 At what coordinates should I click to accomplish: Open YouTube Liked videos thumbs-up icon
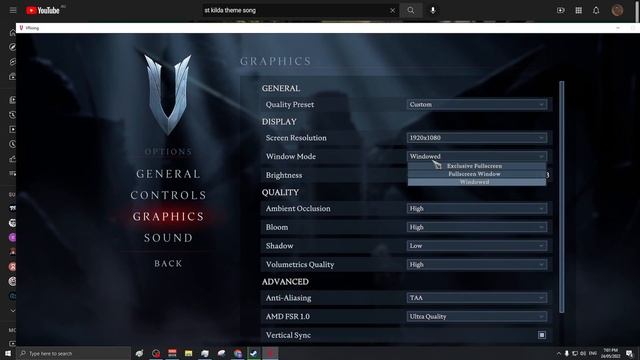click(x=13, y=159)
